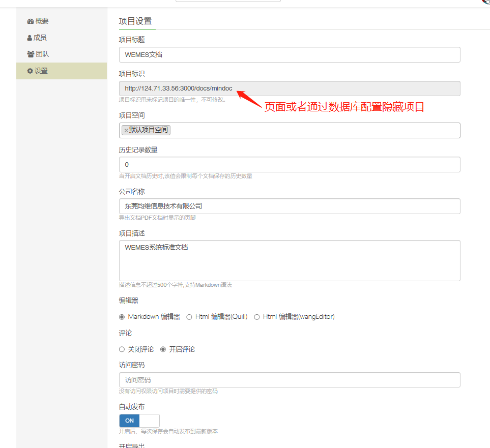Click the 访问密码 input field

(289, 380)
